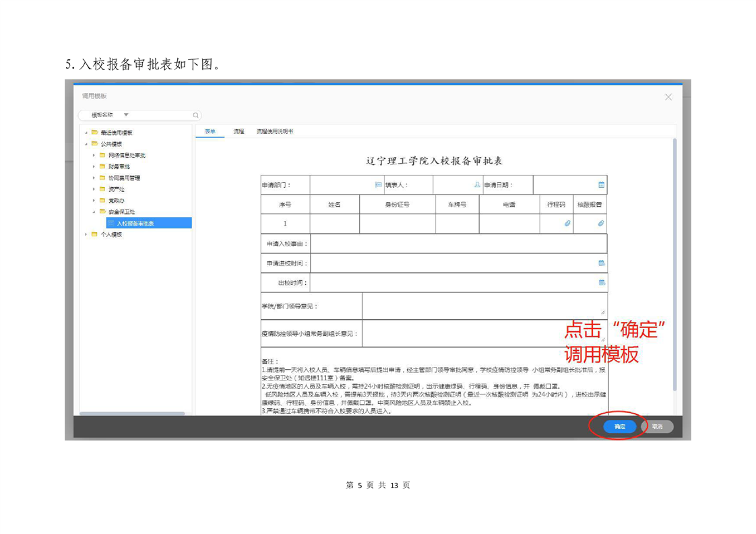Click the row number 1 cell
This screenshot has height=534, width=756.
[x=285, y=224]
